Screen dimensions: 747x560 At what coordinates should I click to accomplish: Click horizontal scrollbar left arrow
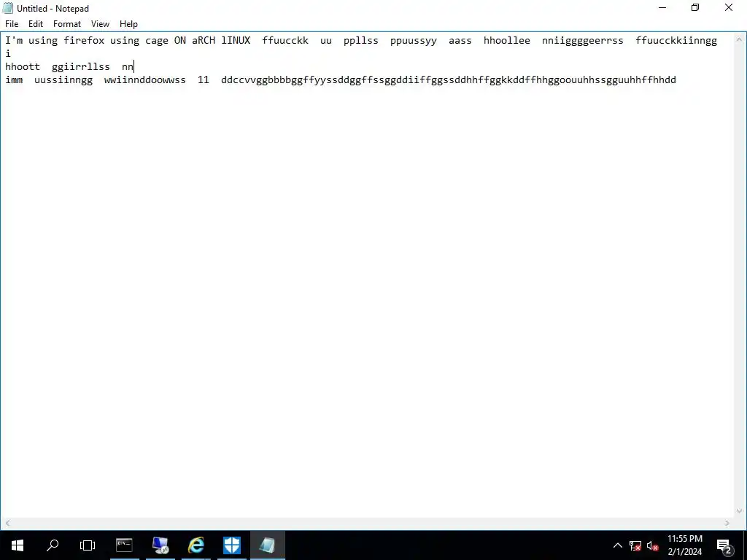pyautogui.click(x=7, y=523)
